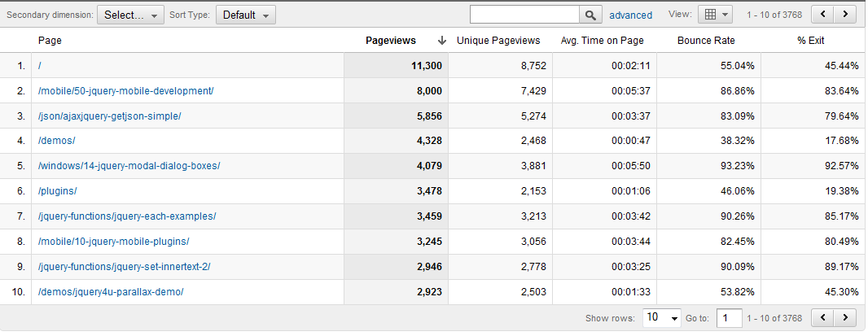Open the table View type selector
Viewport: 868px width, 336px height.
pos(716,15)
